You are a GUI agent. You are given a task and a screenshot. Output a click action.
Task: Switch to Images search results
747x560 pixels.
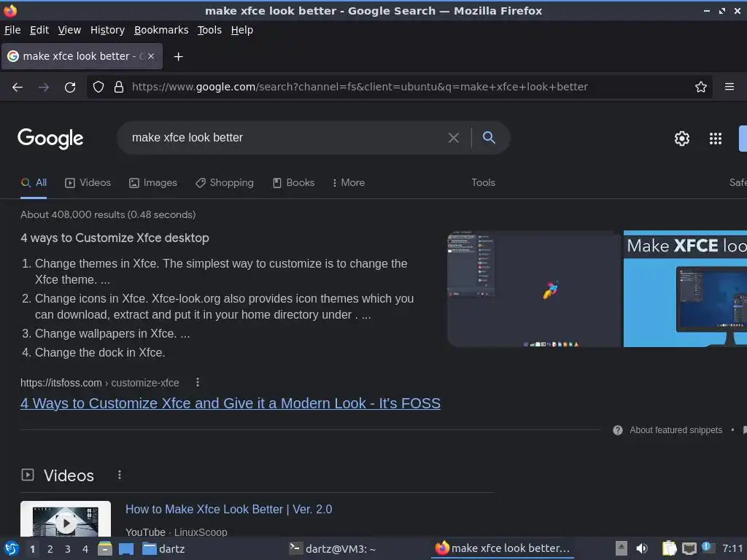click(x=153, y=183)
